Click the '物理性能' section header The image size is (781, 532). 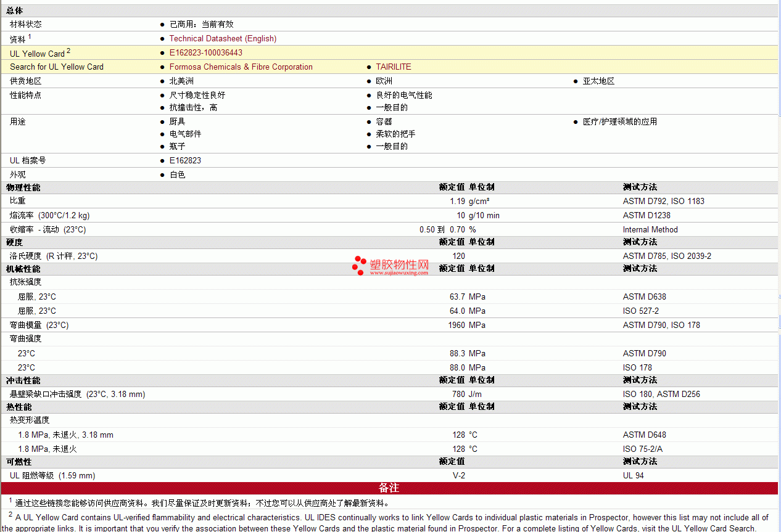click(x=23, y=187)
